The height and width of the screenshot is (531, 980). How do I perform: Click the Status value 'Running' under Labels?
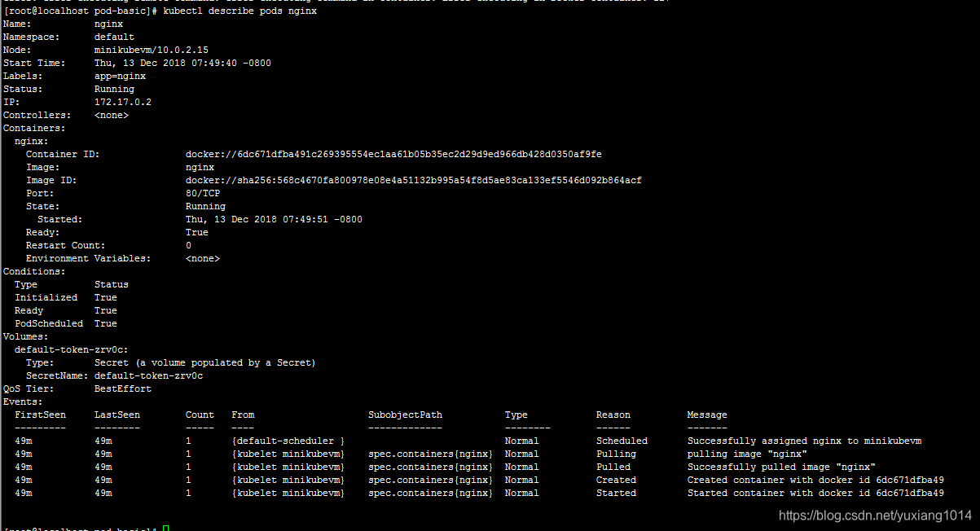pyautogui.click(x=114, y=89)
